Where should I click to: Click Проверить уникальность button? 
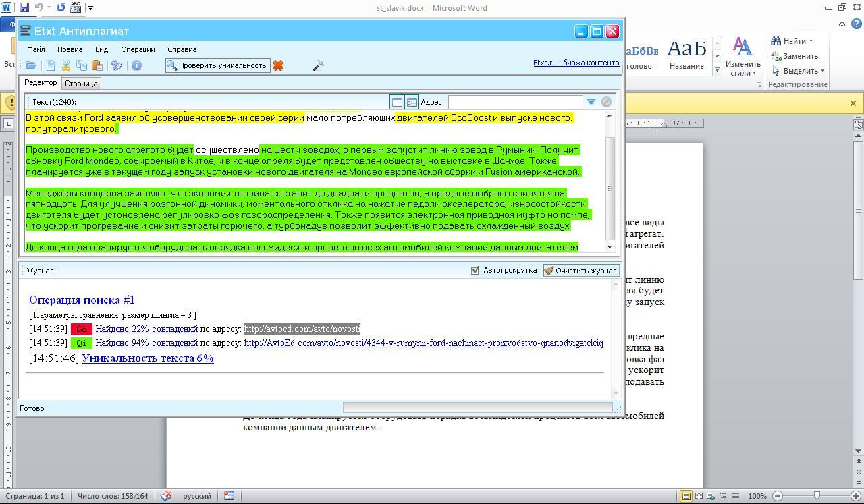217,65
